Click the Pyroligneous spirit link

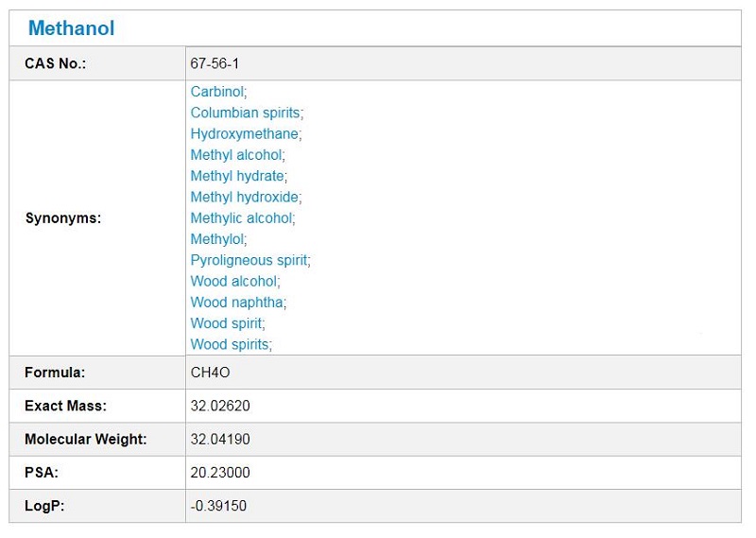(249, 260)
